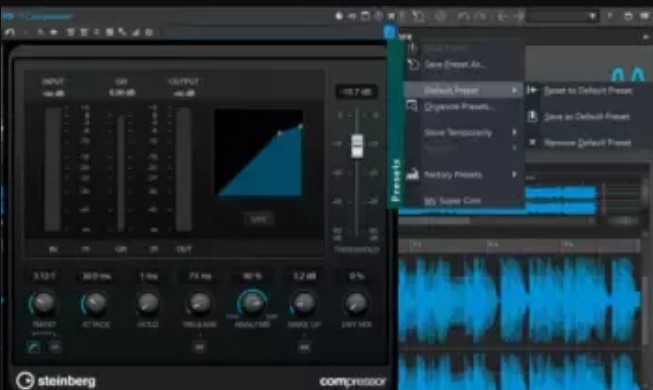Toggle the LIVE button below the compression curve
Screen dimensions: 653x390
click(x=259, y=219)
